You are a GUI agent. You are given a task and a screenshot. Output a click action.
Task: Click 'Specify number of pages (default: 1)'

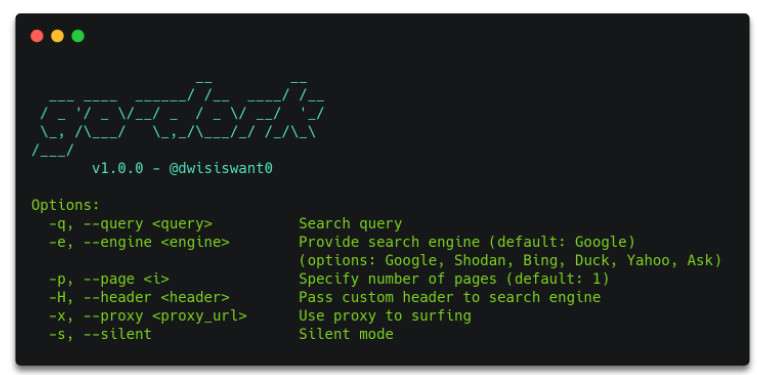[x=454, y=279]
